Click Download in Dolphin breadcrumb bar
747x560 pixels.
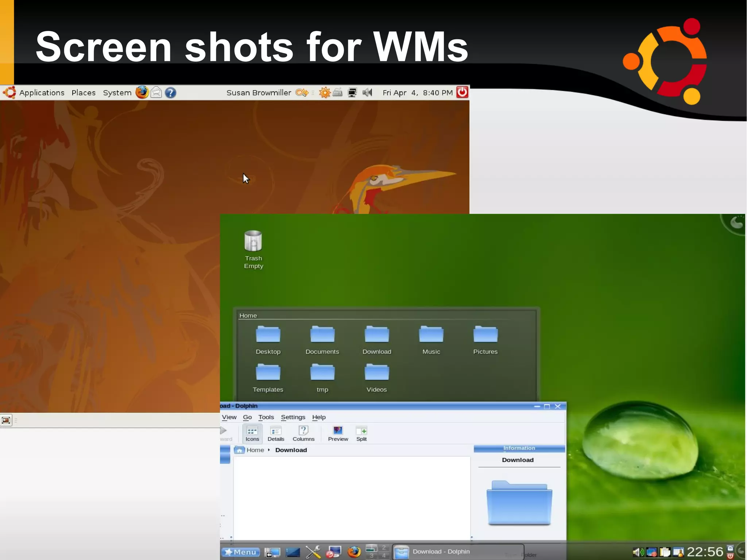(x=291, y=450)
